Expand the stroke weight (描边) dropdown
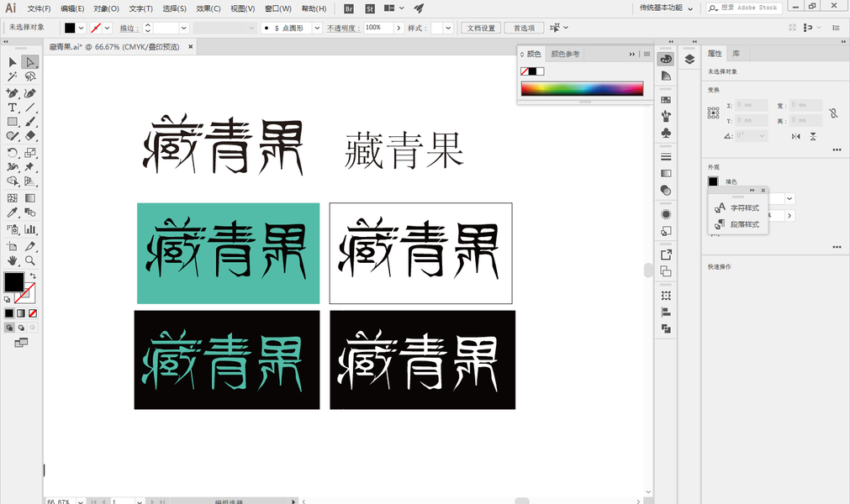Image resolution: width=850 pixels, height=504 pixels. pyautogui.click(x=184, y=28)
